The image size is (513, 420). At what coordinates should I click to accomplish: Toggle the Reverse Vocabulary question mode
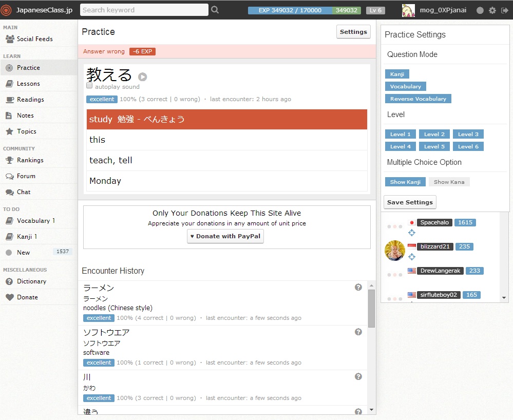417,99
